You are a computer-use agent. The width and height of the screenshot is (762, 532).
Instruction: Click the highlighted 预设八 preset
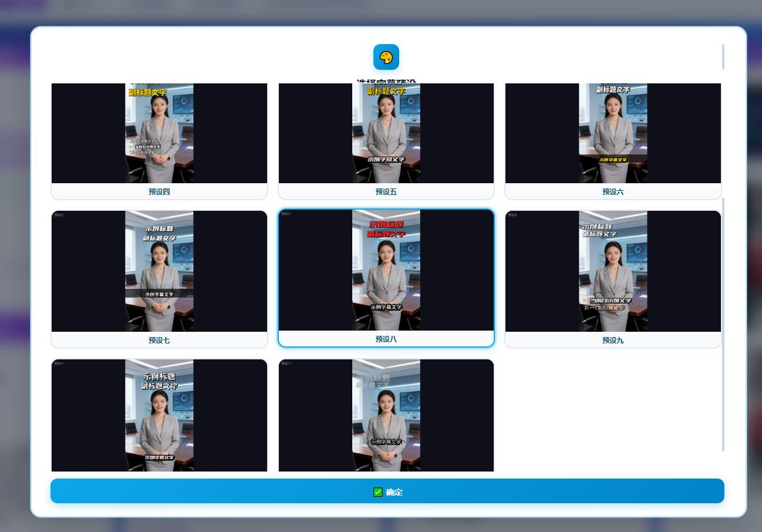pos(386,278)
